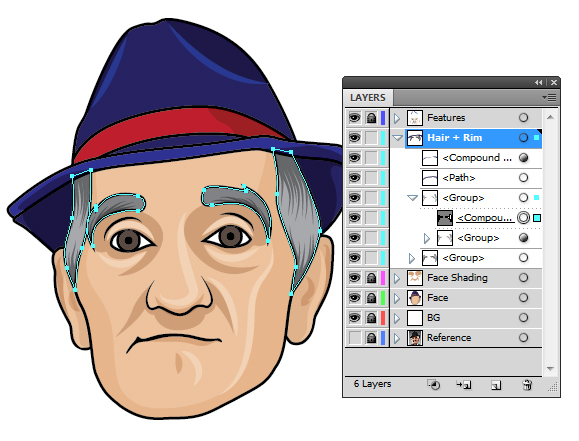This screenshot has width=579, height=441.
Task: Select the <Path> sublayer item
Action: [x=459, y=178]
